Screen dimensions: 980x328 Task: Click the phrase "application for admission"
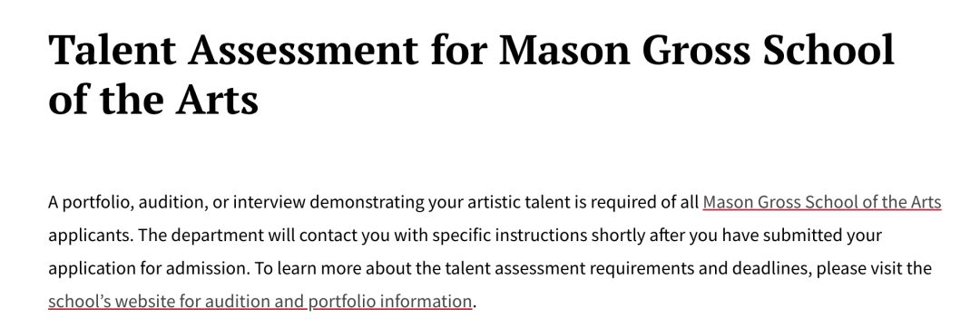click(x=150, y=269)
